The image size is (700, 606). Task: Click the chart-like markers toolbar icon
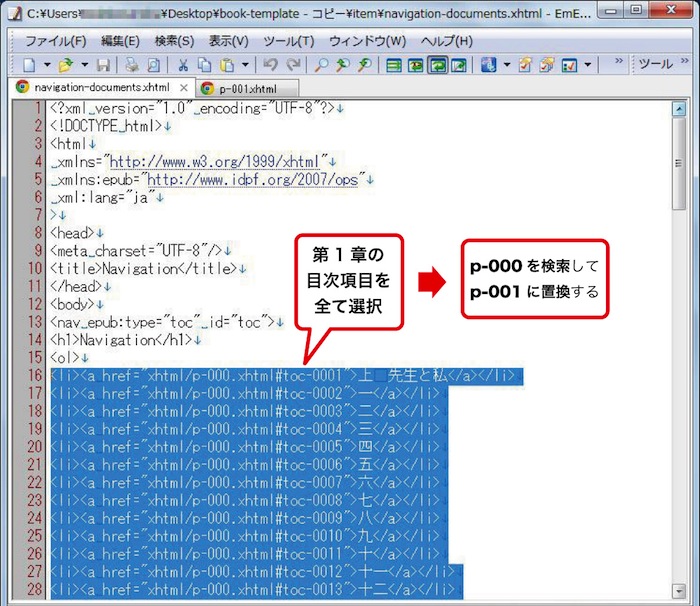click(x=569, y=65)
